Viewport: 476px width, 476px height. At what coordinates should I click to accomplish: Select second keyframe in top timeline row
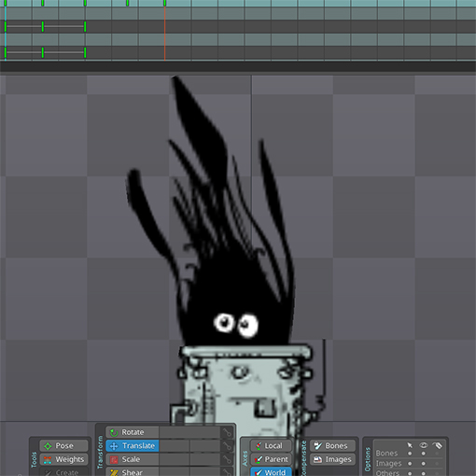click(x=43, y=3)
